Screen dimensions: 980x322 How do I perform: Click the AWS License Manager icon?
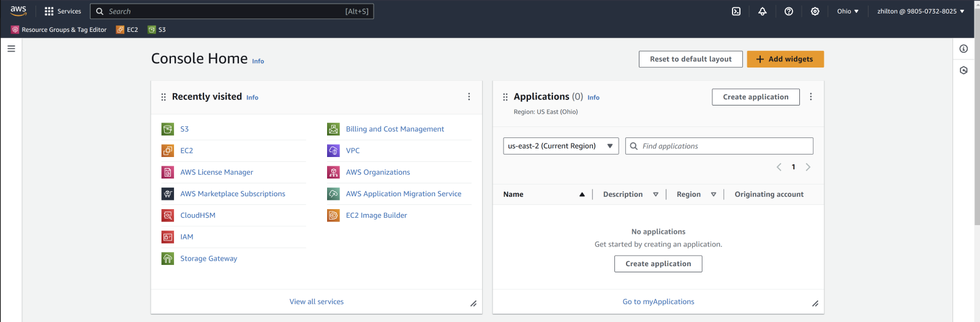tap(168, 172)
